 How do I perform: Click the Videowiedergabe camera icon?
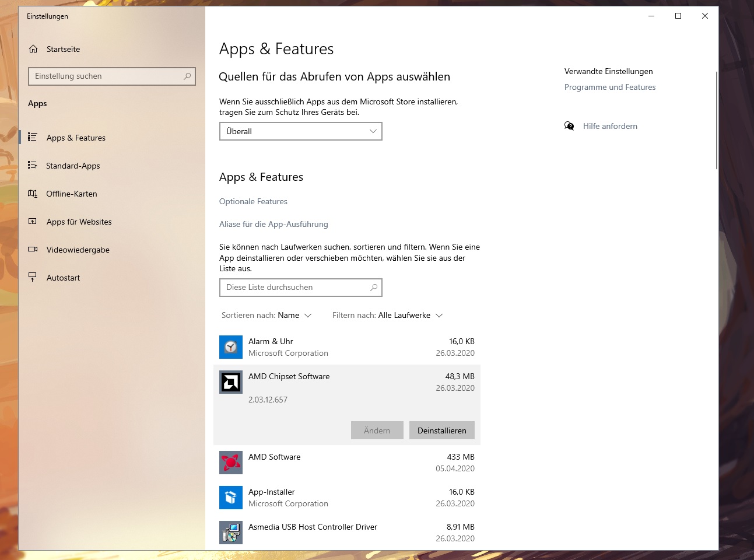pyautogui.click(x=33, y=249)
